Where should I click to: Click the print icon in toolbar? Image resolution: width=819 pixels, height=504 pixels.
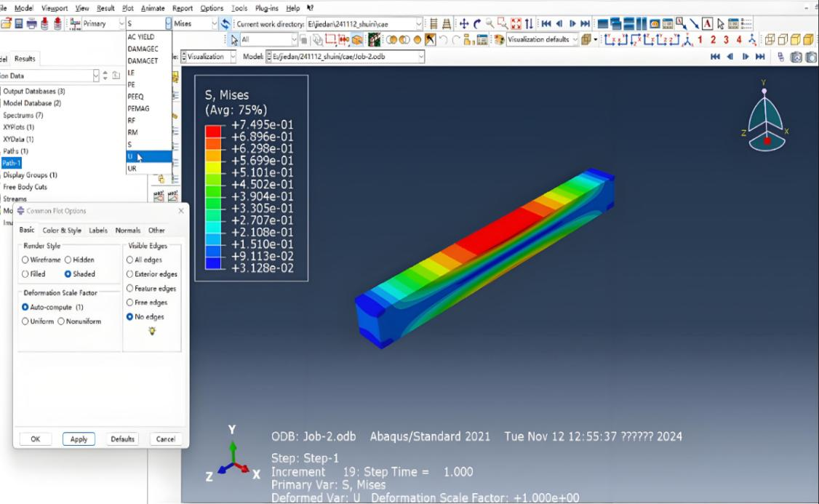31,23
